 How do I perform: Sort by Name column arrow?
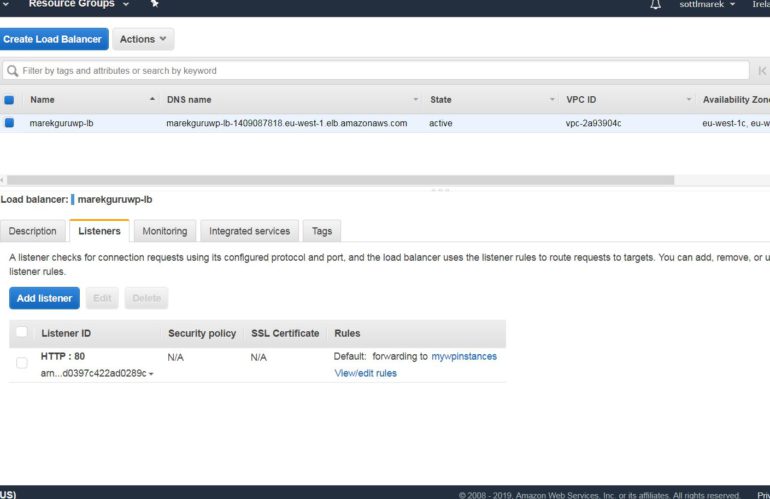tap(152, 99)
